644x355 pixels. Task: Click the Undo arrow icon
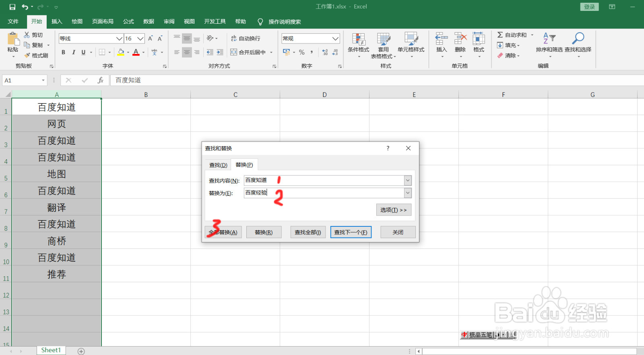tap(25, 7)
